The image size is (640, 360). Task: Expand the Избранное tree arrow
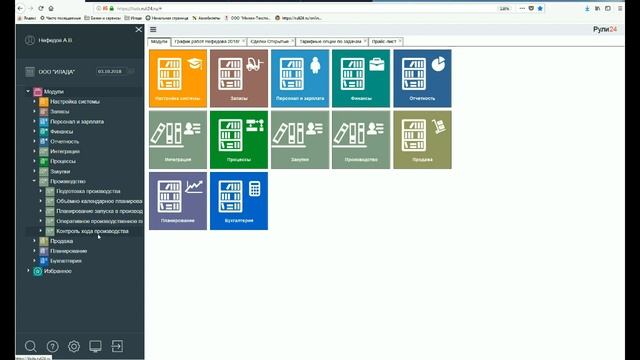tap(28, 271)
